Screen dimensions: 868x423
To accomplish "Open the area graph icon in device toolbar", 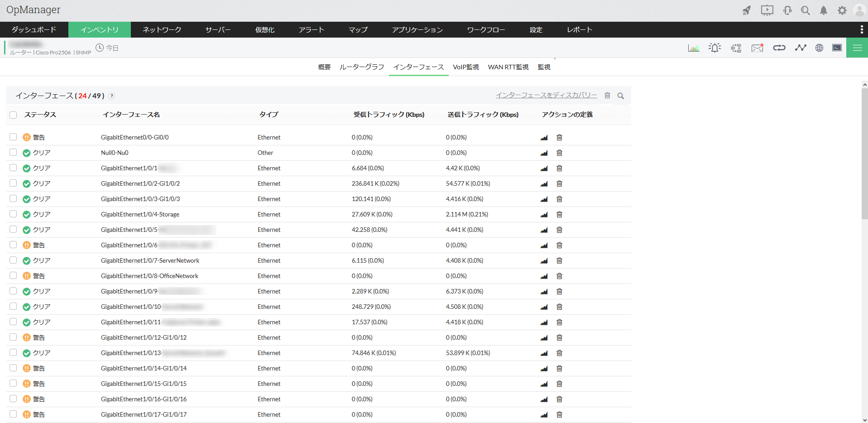I will [x=694, y=48].
